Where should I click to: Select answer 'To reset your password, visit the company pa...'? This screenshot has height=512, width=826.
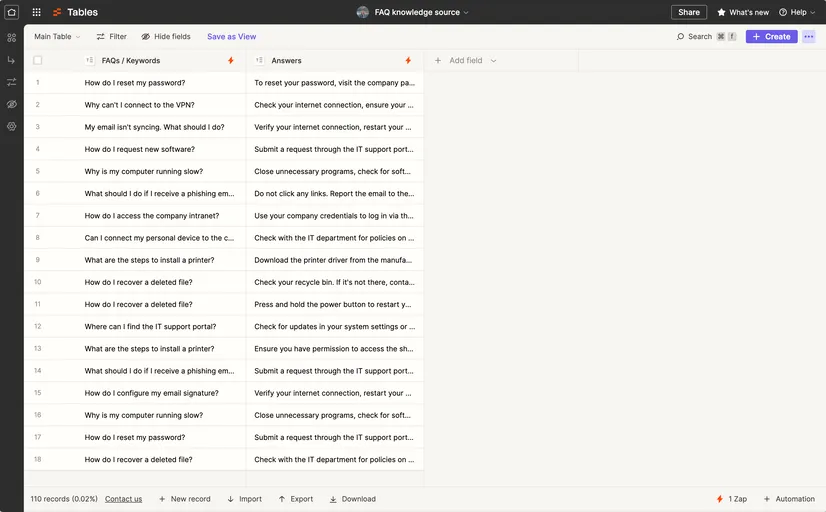(335, 83)
